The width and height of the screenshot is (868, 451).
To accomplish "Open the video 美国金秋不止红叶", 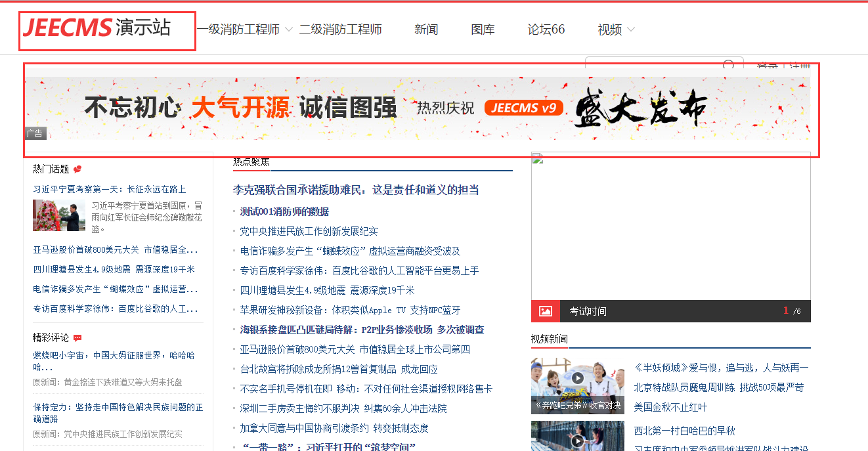I will 671,407.
